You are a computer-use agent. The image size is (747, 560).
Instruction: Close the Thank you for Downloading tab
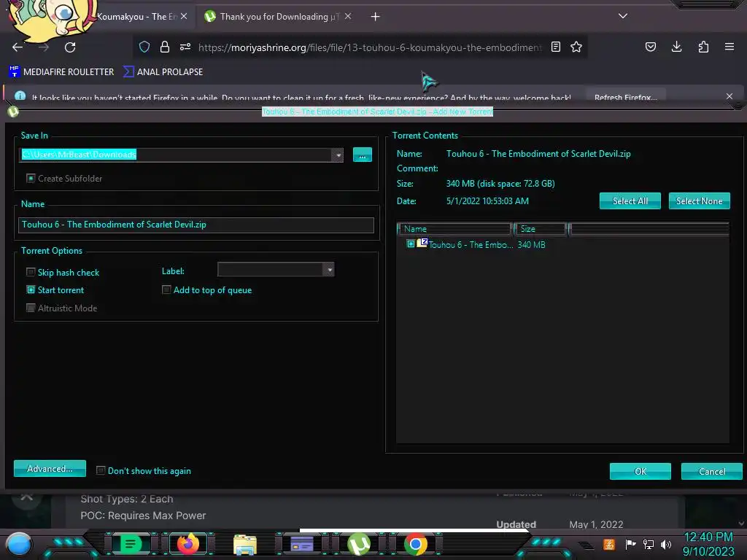click(348, 16)
